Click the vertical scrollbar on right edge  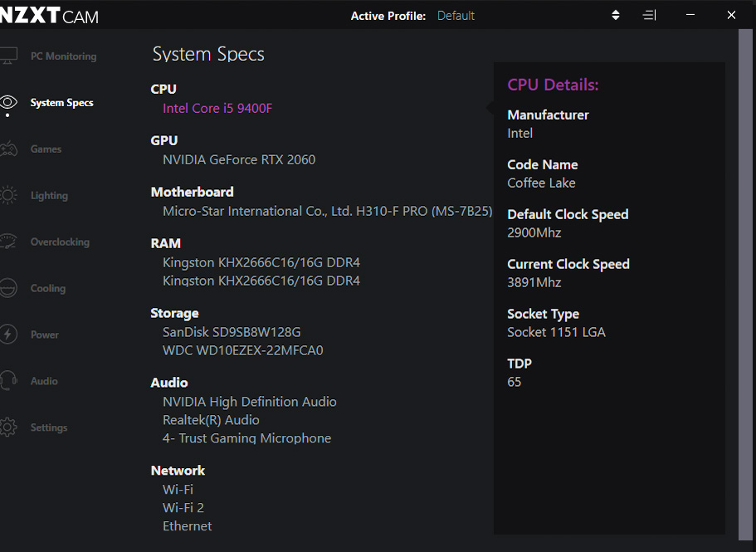click(x=745, y=285)
